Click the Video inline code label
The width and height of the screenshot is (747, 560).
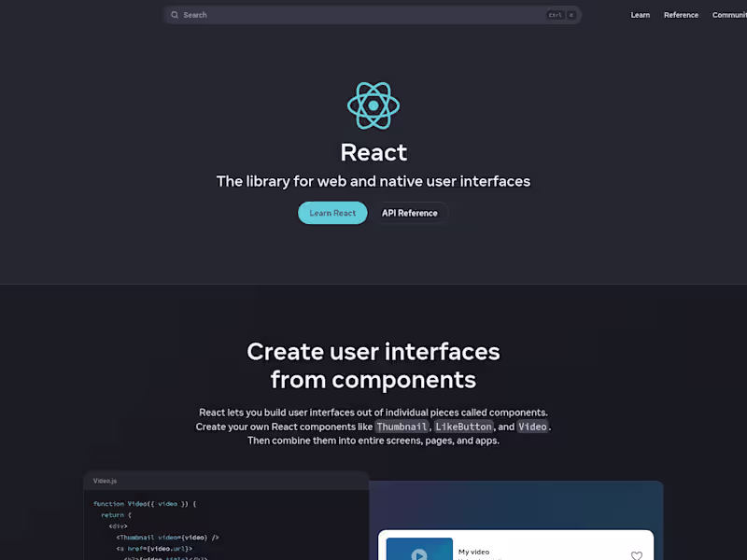(532, 427)
